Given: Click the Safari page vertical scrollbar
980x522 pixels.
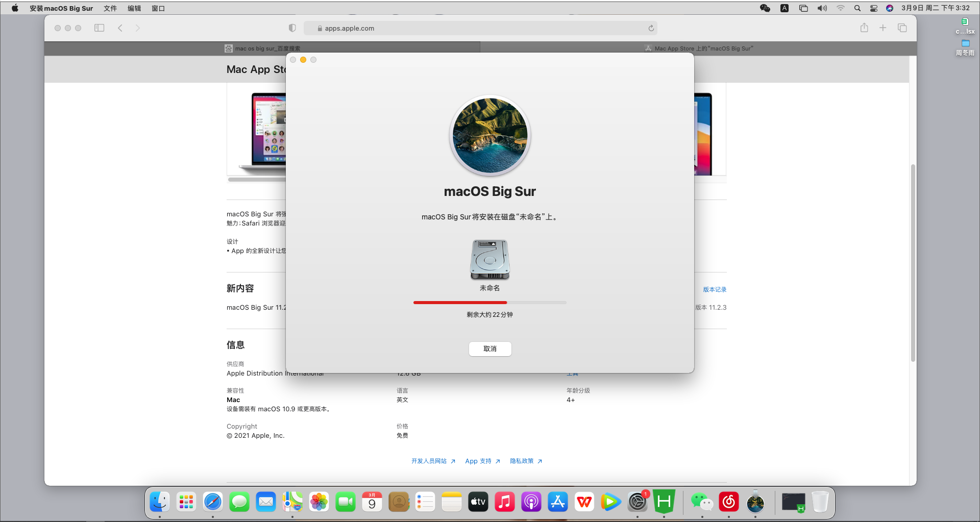Looking at the screenshot, I should (913, 263).
